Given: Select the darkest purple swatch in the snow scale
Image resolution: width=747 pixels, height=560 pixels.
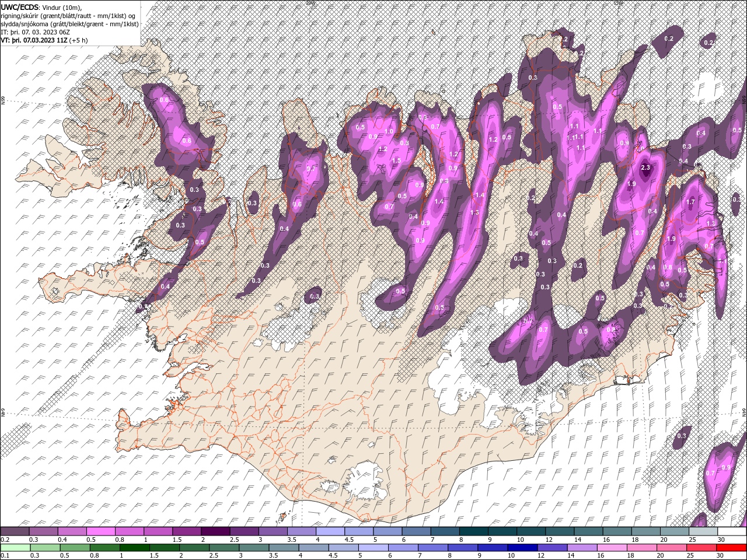Looking at the screenshot, I should [x=215, y=531].
